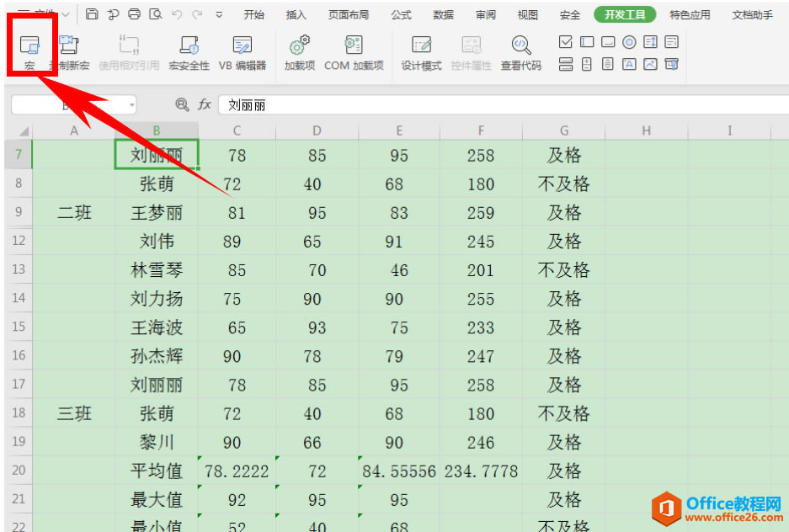
Task: Click the Print Preview icon
Action: pos(156,14)
